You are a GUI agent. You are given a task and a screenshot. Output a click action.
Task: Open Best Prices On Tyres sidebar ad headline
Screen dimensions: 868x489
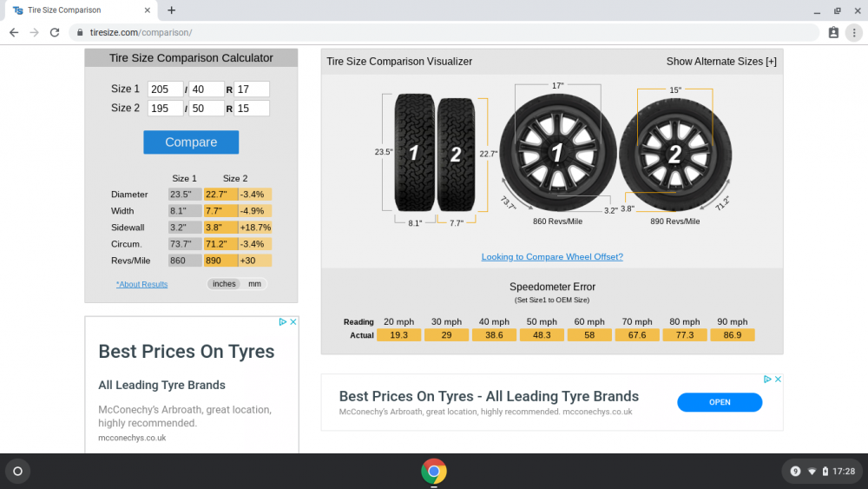click(x=187, y=352)
